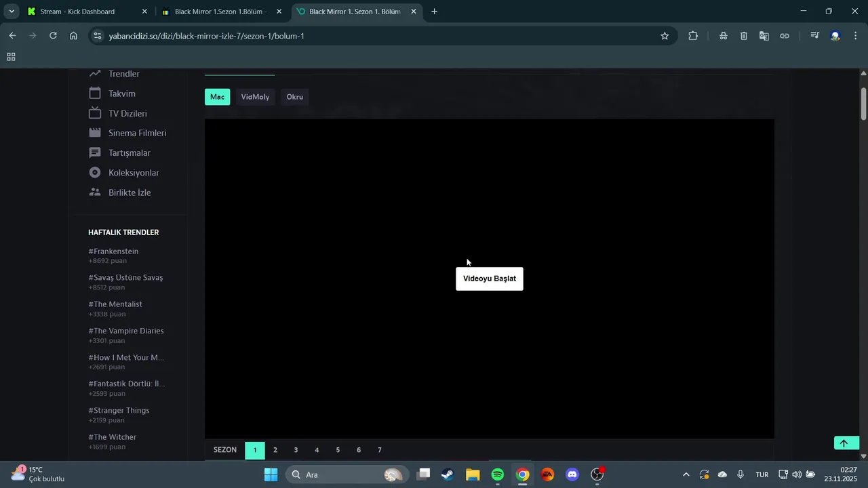
Task: Open volume control in system tray
Action: [797, 474]
